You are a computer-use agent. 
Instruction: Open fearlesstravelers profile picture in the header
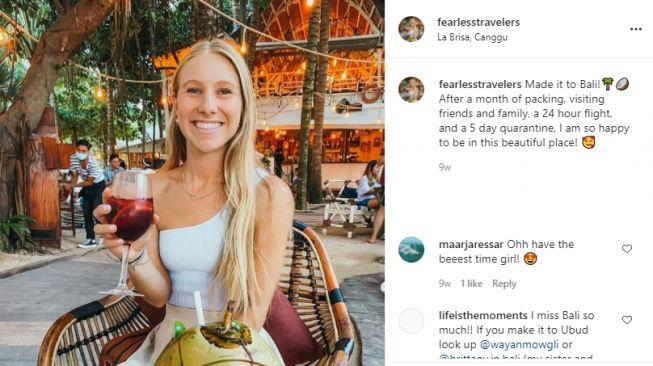coord(411,29)
